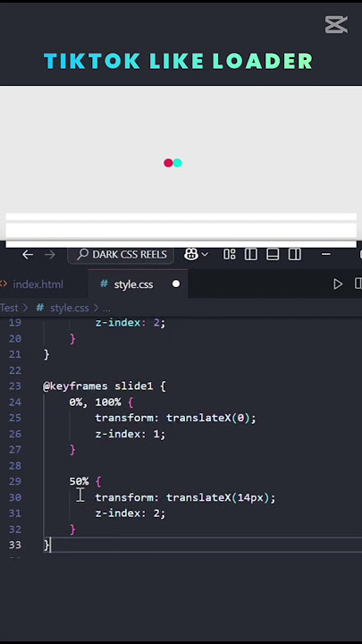Open the breadcrumb ellipsis symbol
Image resolution: width=362 pixels, height=644 pixels.
tap(106, 309)
